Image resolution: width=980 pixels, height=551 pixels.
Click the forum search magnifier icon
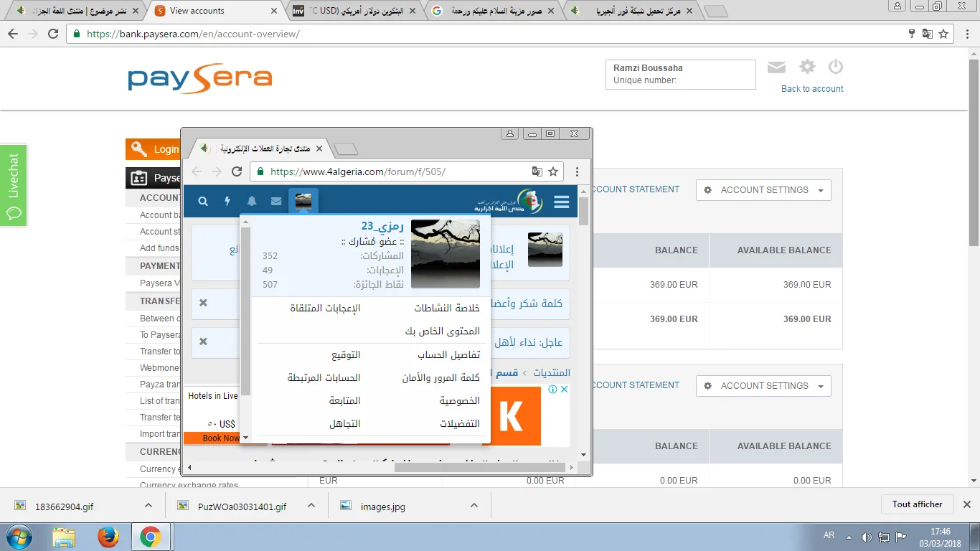(x=203, y=202)
